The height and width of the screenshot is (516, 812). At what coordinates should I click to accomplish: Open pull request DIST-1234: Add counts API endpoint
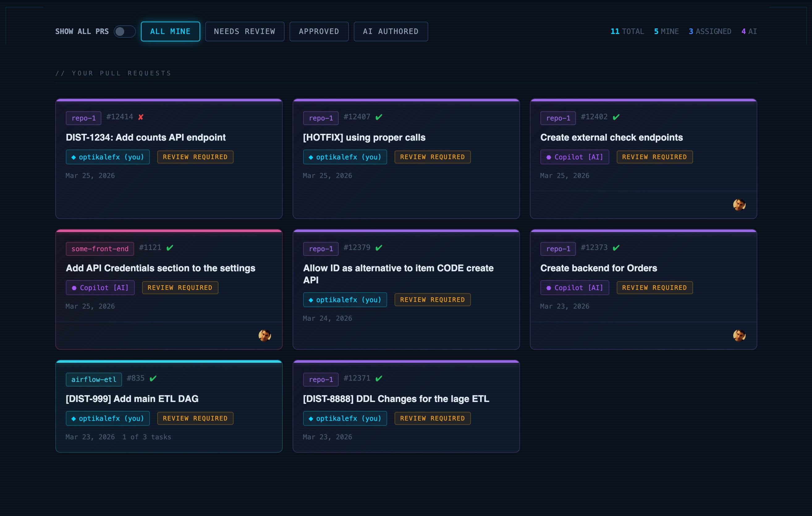click(x=146, y=137)
